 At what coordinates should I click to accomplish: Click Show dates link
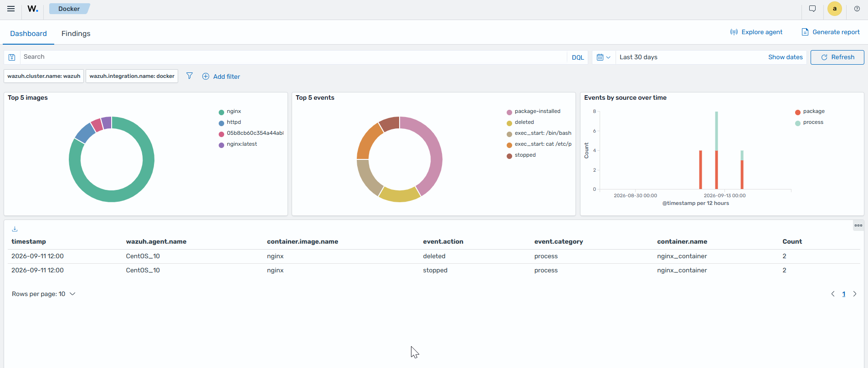[786, 57]
